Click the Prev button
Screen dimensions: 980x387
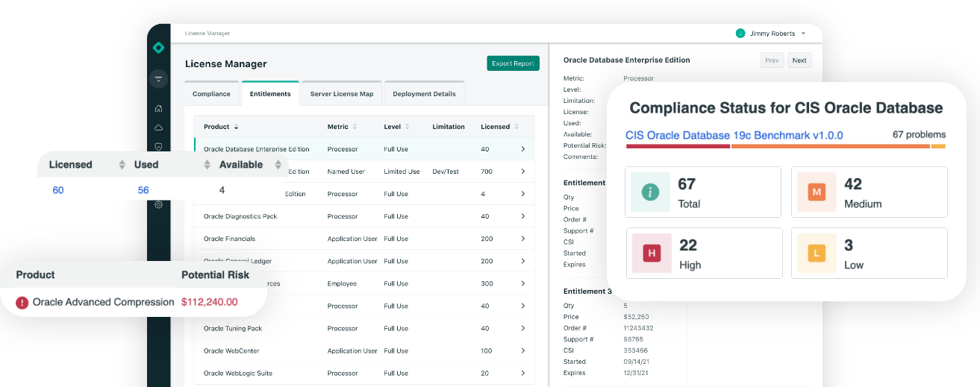[772, 60]
